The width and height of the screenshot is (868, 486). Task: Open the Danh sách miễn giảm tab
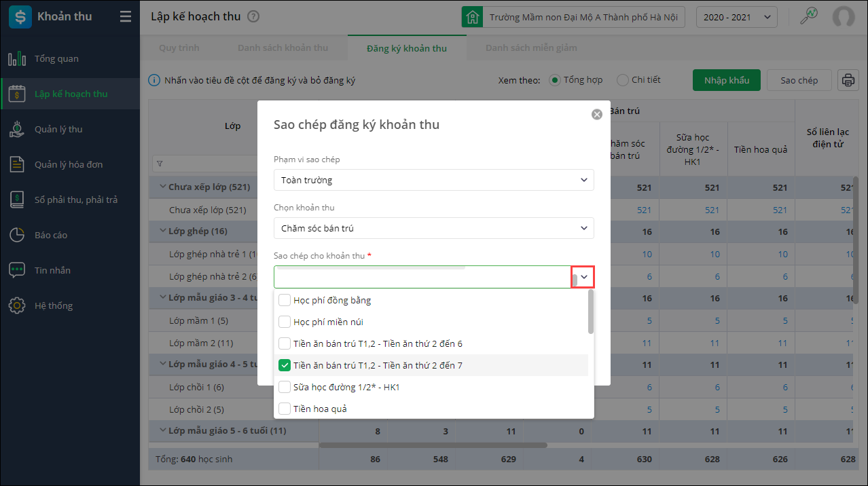click(531, 48)
